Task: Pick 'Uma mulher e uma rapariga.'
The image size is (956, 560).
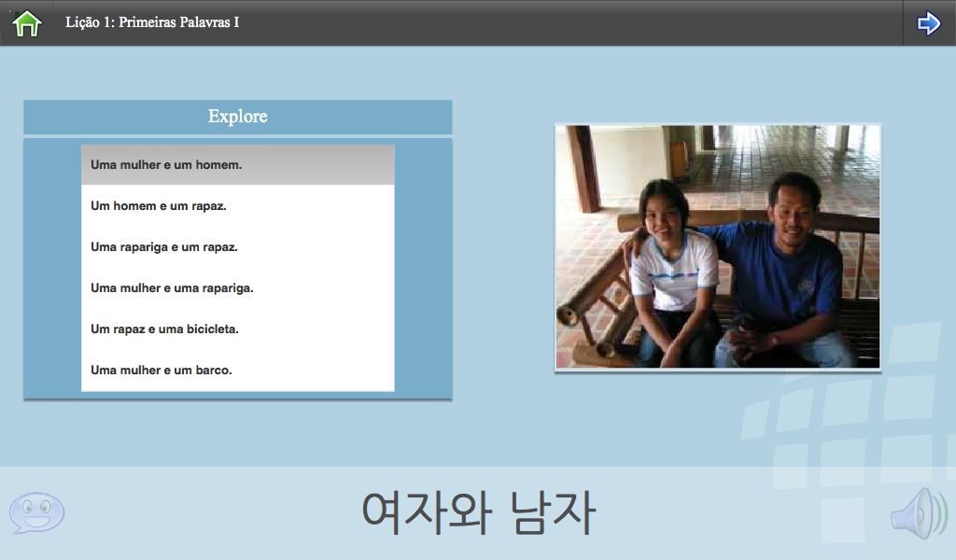Action: coord(238,287)
